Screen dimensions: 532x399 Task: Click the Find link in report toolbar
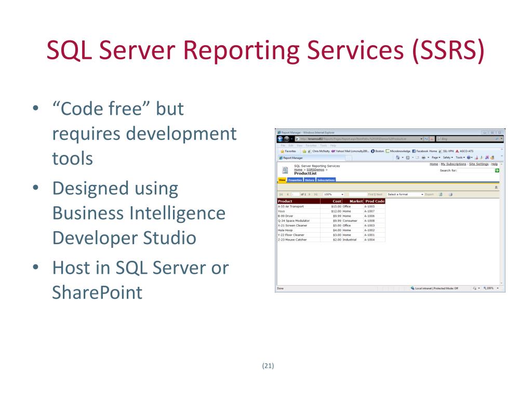click(x=371, y=194)
